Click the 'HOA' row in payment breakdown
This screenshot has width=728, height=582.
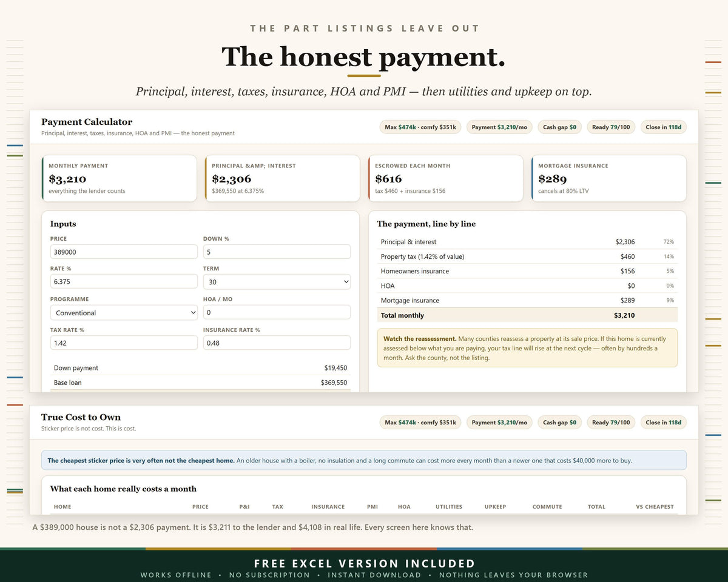coord(527,286)
